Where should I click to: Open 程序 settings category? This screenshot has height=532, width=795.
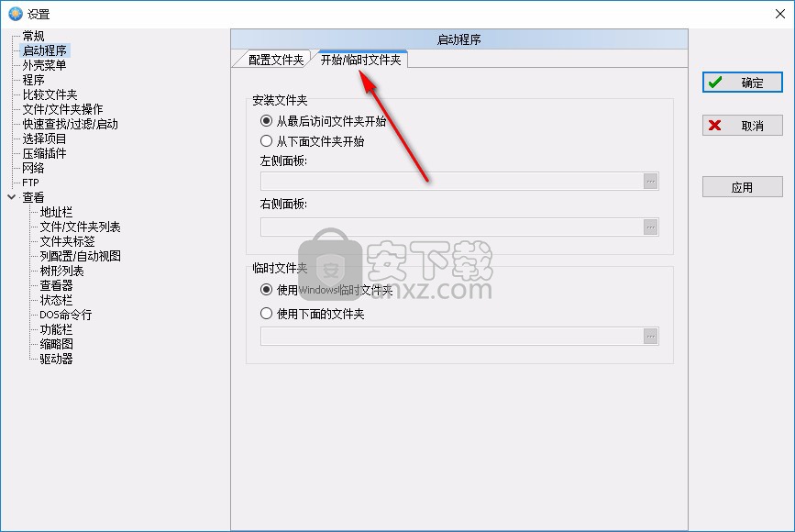(33, 80)
